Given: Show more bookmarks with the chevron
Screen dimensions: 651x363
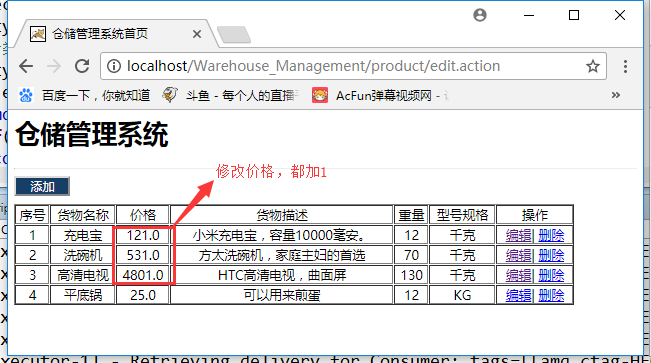Looking at the screenshot, I should (616, 95).
